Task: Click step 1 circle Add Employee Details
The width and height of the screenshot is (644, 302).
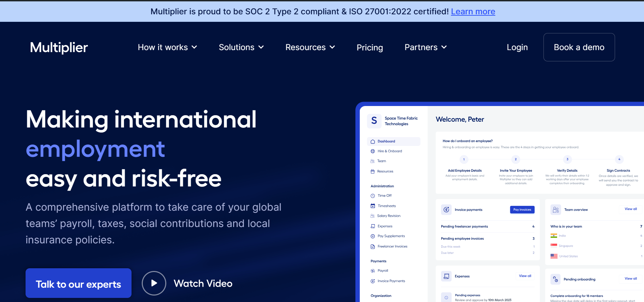Action: click(464, 159)
